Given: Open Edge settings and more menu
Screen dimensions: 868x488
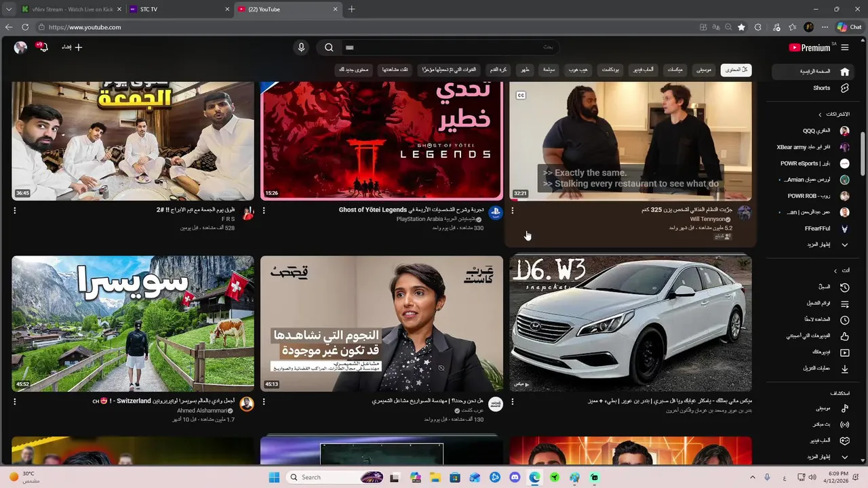Looking at the screenshot, I should point(825,27).
